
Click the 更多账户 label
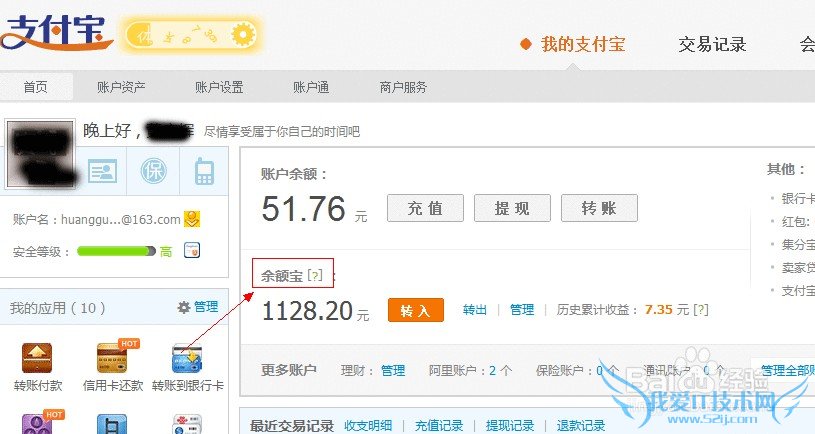pyautogui.click(x=288, y=370)
